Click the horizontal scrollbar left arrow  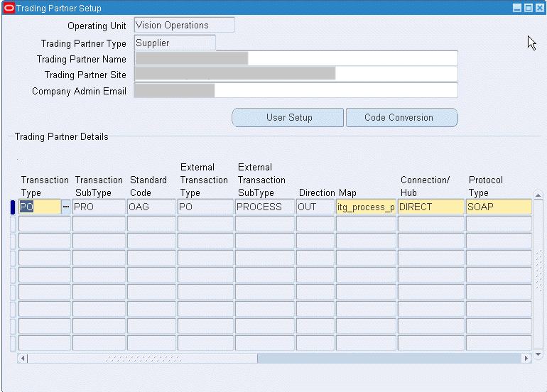point(23,358)
